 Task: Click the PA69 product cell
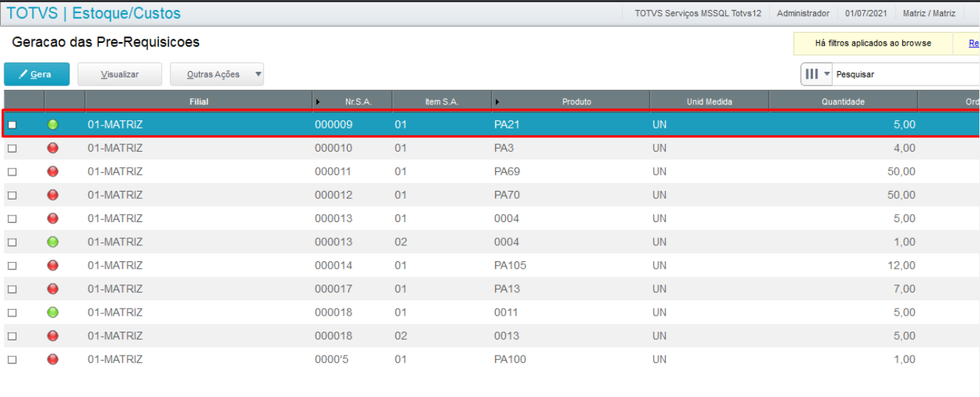pyautogui.click(x=507, y=171)
